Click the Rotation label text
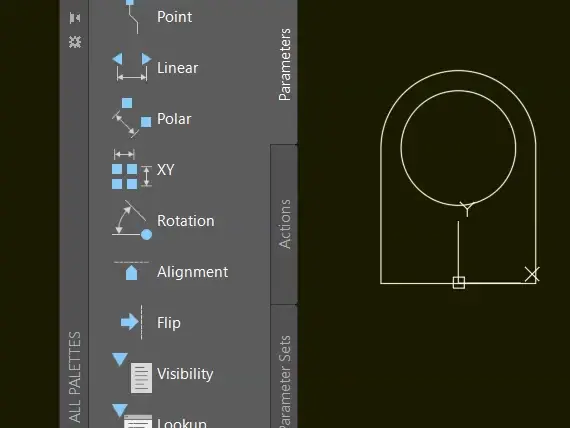Viewport: 570px width, 428px height. [185, 221]
